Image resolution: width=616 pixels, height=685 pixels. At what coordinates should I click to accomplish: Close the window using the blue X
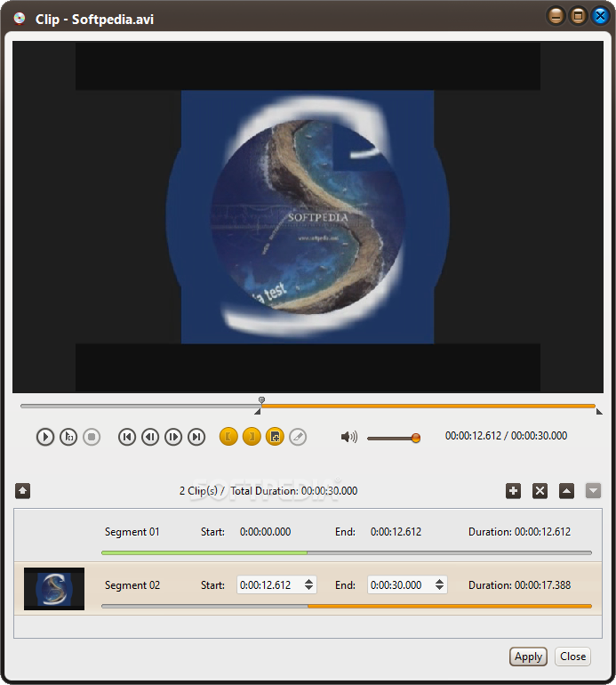[600, 17]
